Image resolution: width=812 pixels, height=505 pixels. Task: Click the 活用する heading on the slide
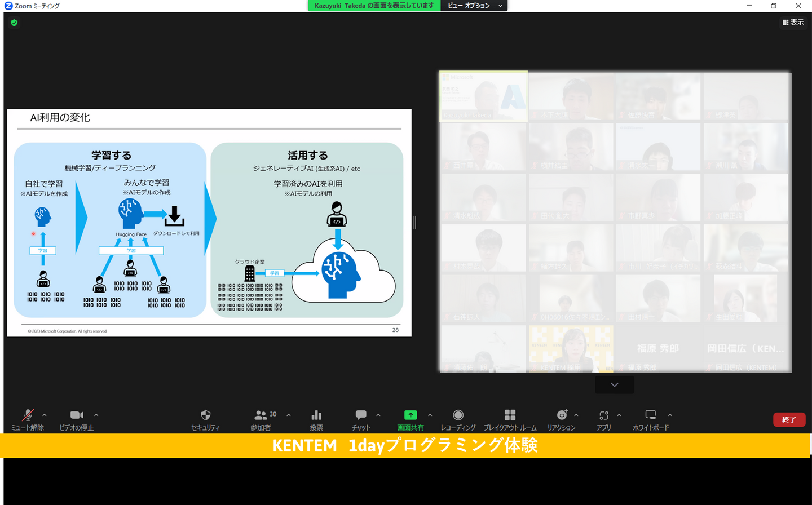pos(307,156)
